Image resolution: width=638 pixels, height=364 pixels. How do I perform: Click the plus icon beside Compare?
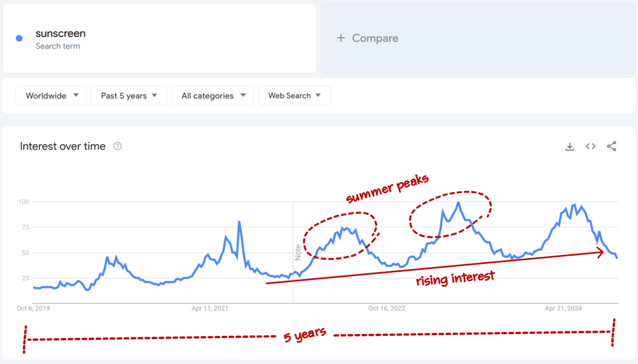pos(341,38)
